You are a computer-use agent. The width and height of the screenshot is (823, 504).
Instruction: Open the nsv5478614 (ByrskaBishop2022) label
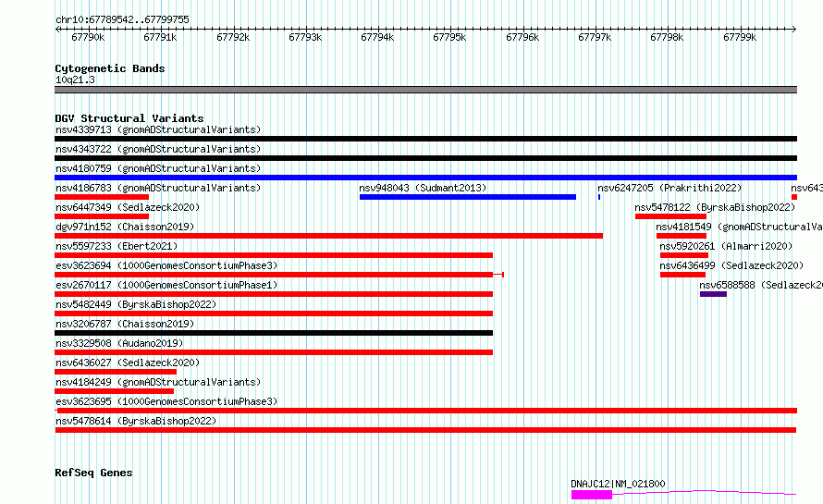click(136, 421)
